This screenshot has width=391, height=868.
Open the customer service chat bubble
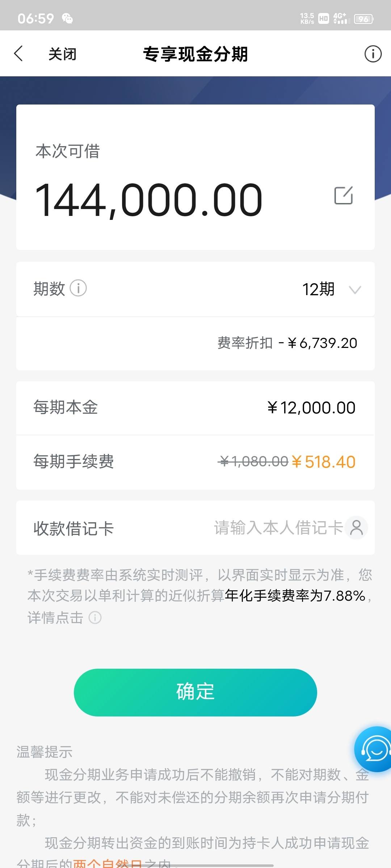click(x=373, y=749)
